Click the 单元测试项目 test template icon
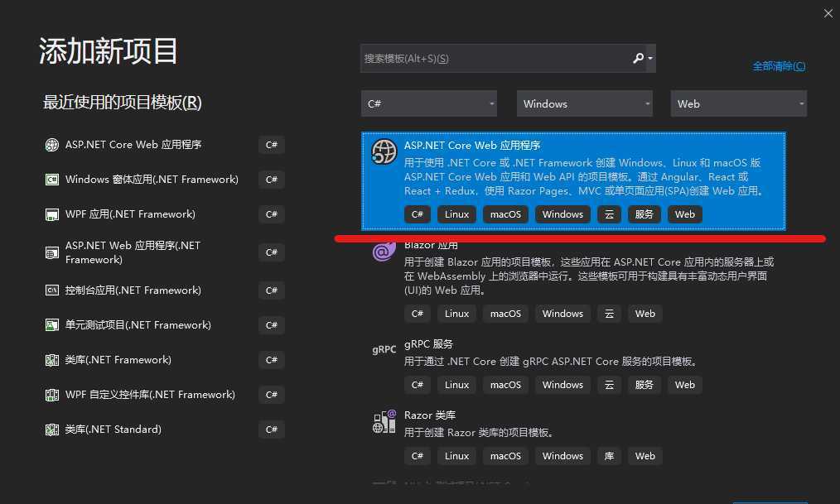Image resolution: width=840 pixels, height=504 pixels. tap(52, 325)
